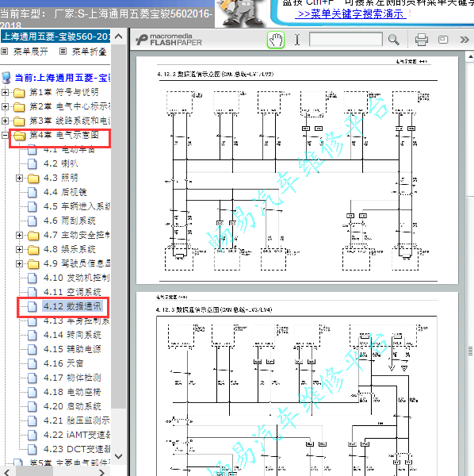Image resolution: width=474 pixels, height=476 pixels.
Task: Click the 菜单展开 list icon
Action: coord(4,52)
